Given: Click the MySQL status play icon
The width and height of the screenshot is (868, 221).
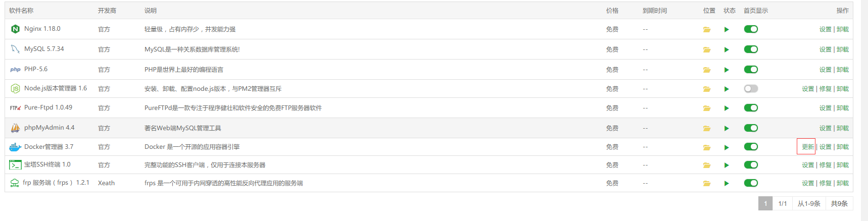Looking at the screenshot, I should 727,49.
